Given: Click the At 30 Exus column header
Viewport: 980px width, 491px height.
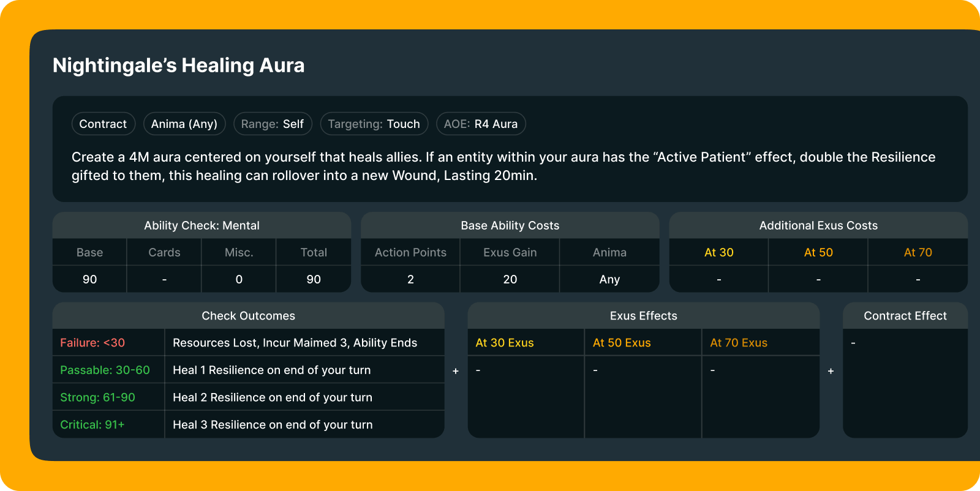Looking at the screenshot, I should click(x=526, y=343).
